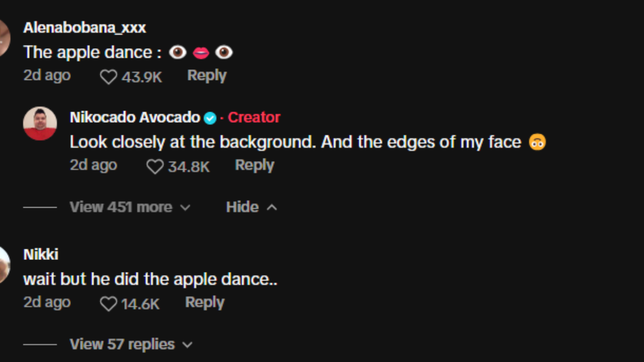
Task: Open Nikocado Avocado username link
Action: [135, 117]
